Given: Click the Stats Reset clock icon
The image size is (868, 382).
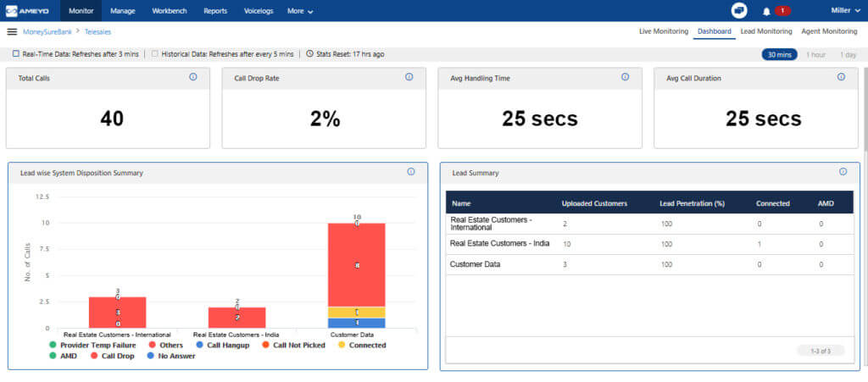Looking at the screenshot, I should (309, 53).
